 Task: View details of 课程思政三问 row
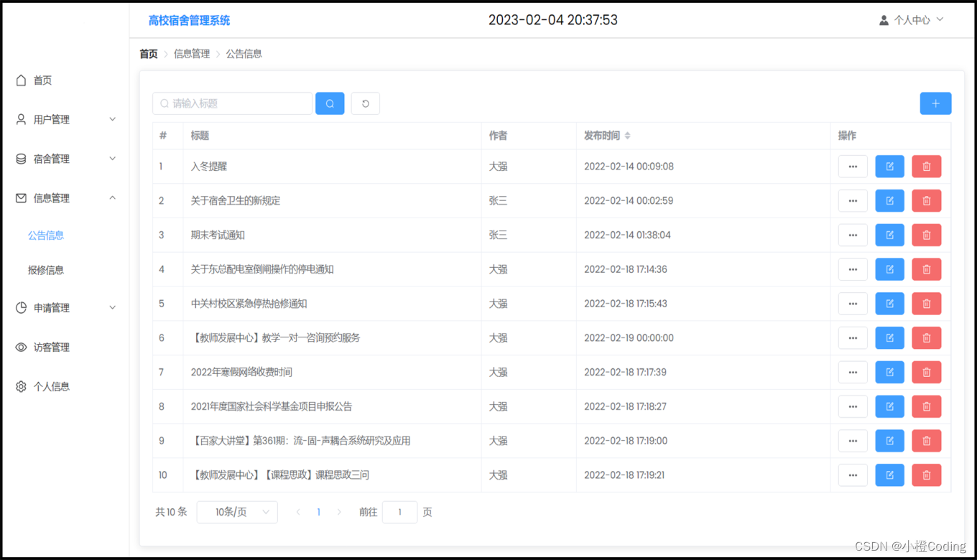[853, 475]
